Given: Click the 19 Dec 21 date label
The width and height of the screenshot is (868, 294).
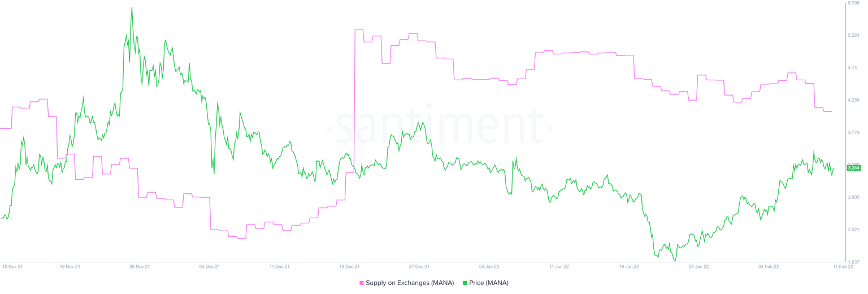Looking at the screenshot, I should pyautogui.click(x=349, y=266).
